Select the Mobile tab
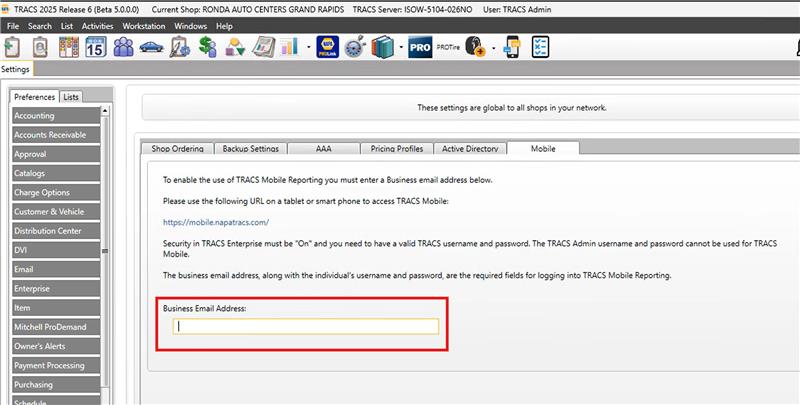Image resolution: width=800 pixels, height=405 pixels. pos(543,148)
